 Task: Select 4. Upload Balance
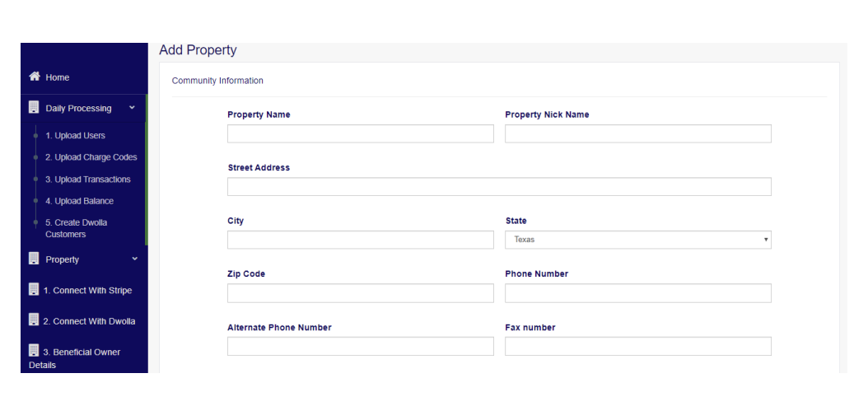80,201
